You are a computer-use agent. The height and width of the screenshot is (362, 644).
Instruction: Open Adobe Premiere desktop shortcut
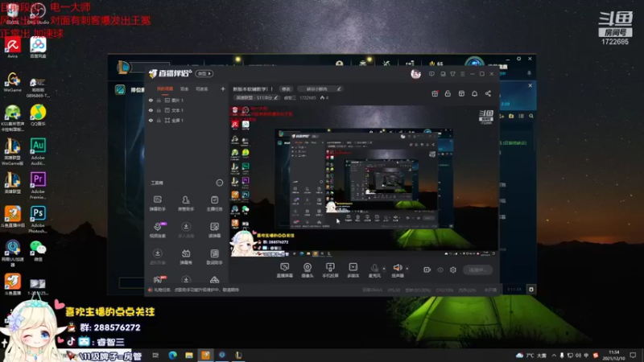[38, 186]
